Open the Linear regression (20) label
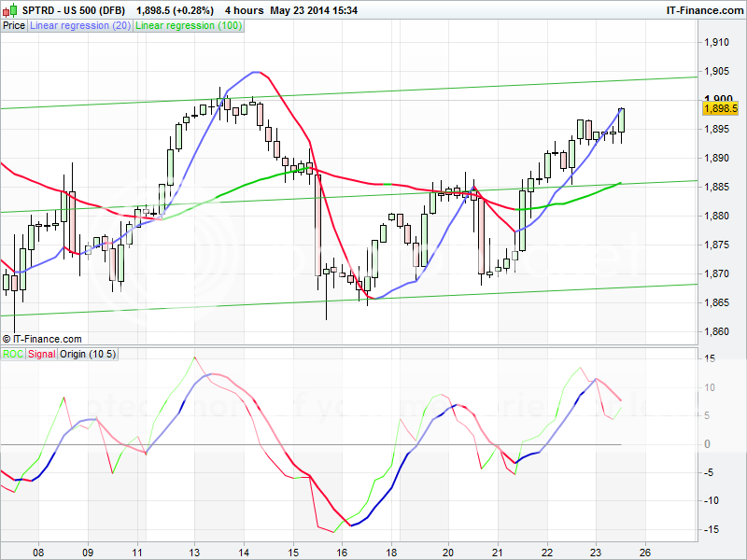The image size is (747, 560). pos(80,26)
